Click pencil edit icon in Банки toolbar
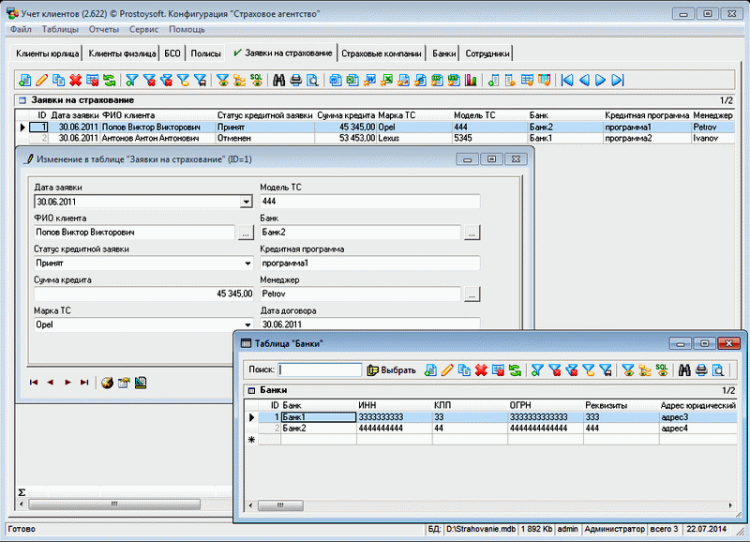This screenshot has height=542, width=750. [x=447, y=370]
